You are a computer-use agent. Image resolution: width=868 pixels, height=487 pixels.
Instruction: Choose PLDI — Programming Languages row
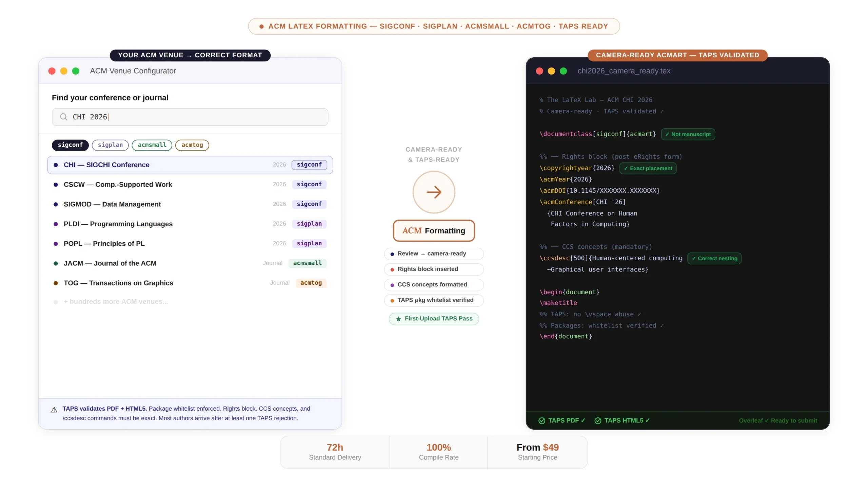[190, 224]
